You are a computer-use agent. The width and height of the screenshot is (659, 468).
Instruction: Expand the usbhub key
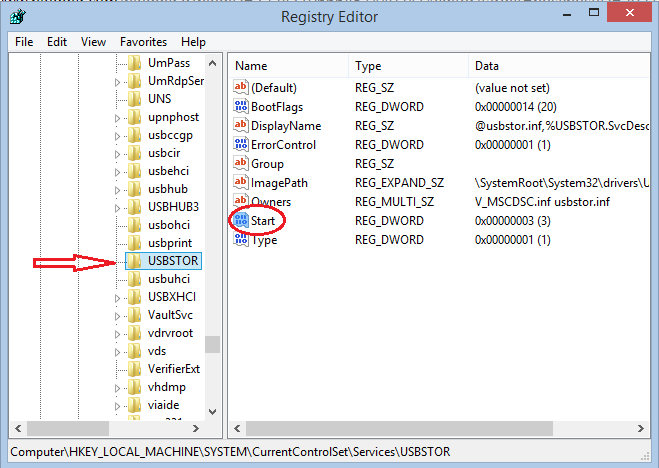(118, 191)
